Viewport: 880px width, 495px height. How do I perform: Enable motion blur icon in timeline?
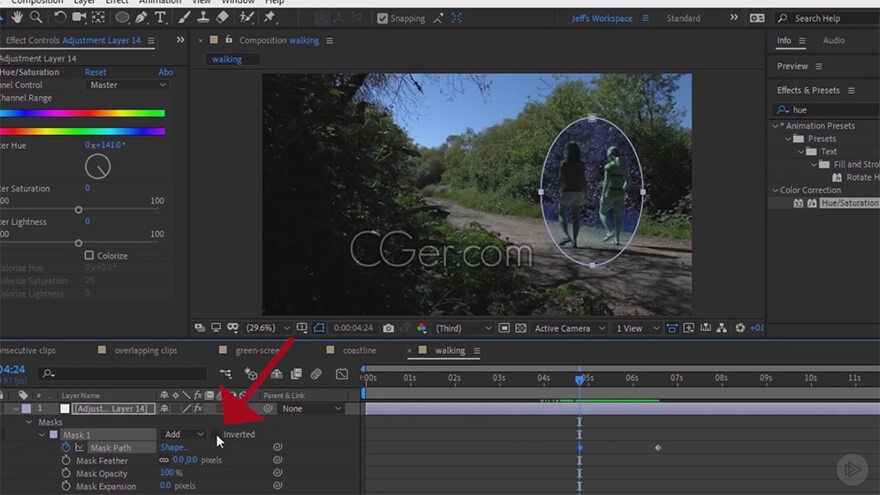point(316,374)
